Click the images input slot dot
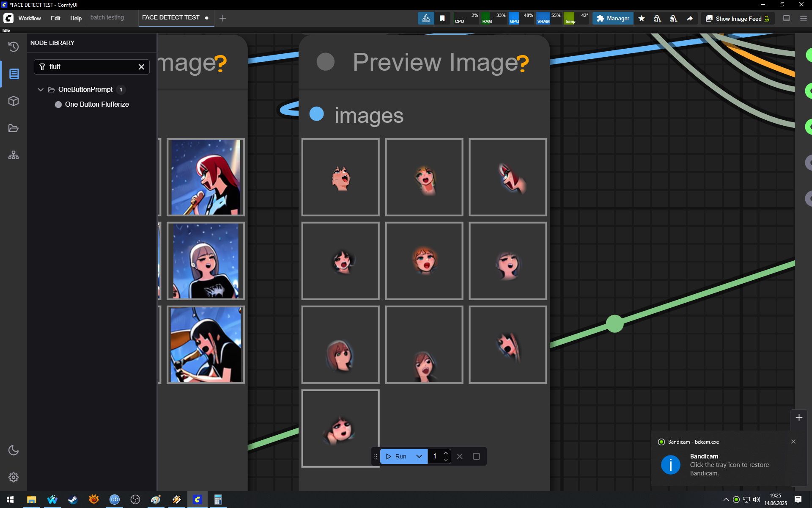 (x=317, y=114)
